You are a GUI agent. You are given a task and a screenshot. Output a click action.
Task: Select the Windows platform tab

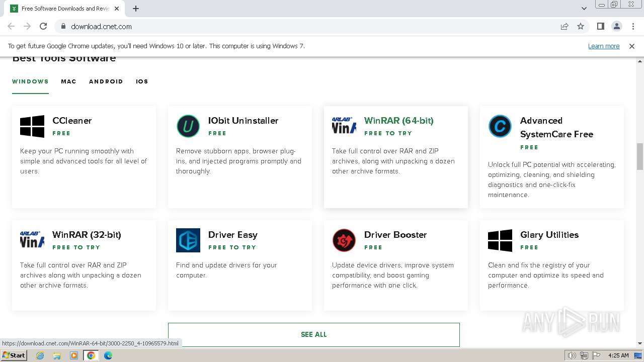[x=30, y=81]
